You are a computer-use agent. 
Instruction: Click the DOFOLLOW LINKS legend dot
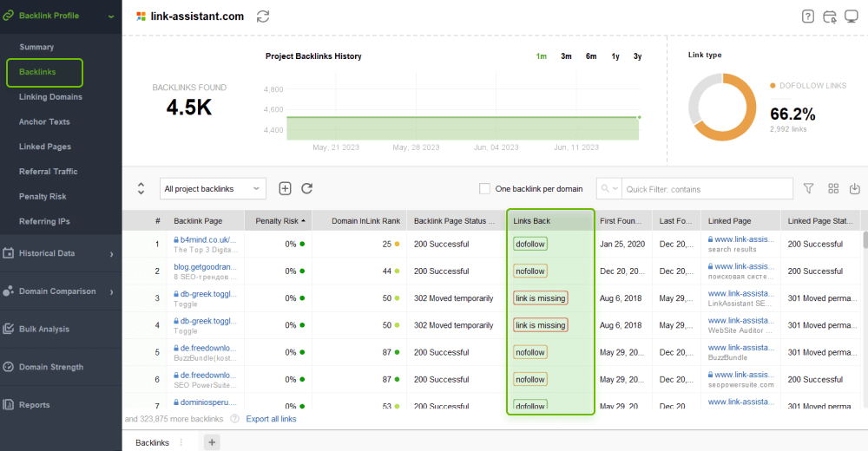tap(773, 86)
